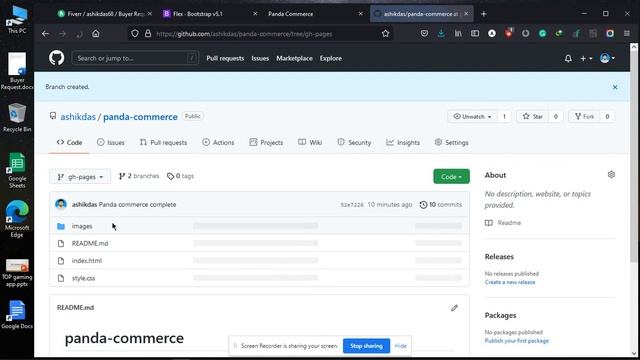The width and height of the screenshot is (640, 360).
Task: Focus the Search or jump to field
Action: [x=135, y=58]
